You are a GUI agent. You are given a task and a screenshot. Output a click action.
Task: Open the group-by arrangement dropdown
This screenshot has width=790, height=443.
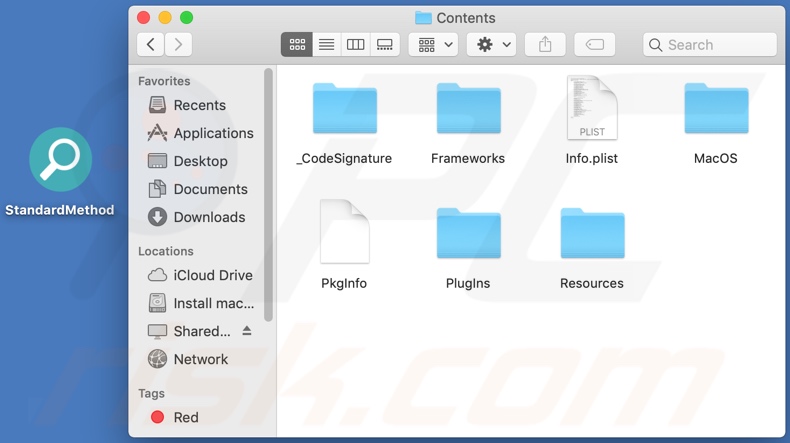tap(433, 45)
